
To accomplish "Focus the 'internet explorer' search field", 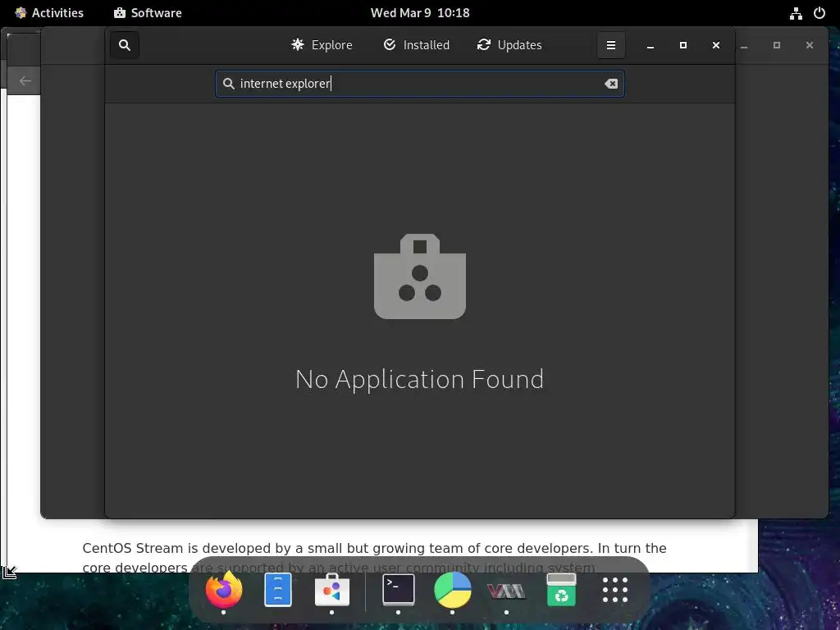I will 419,84.
